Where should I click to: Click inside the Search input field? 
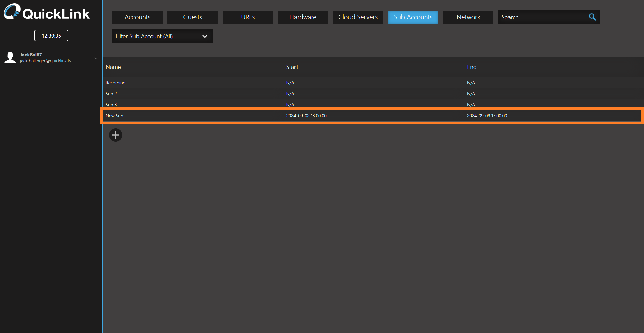pos(542,17)
